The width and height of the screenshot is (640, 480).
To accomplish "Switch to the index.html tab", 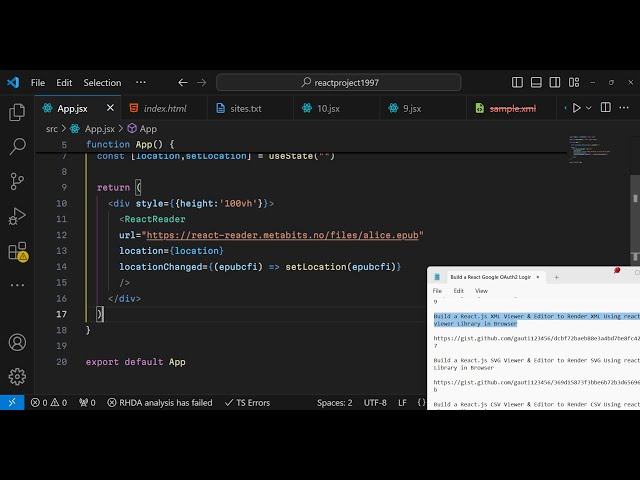I will (164, 108).
